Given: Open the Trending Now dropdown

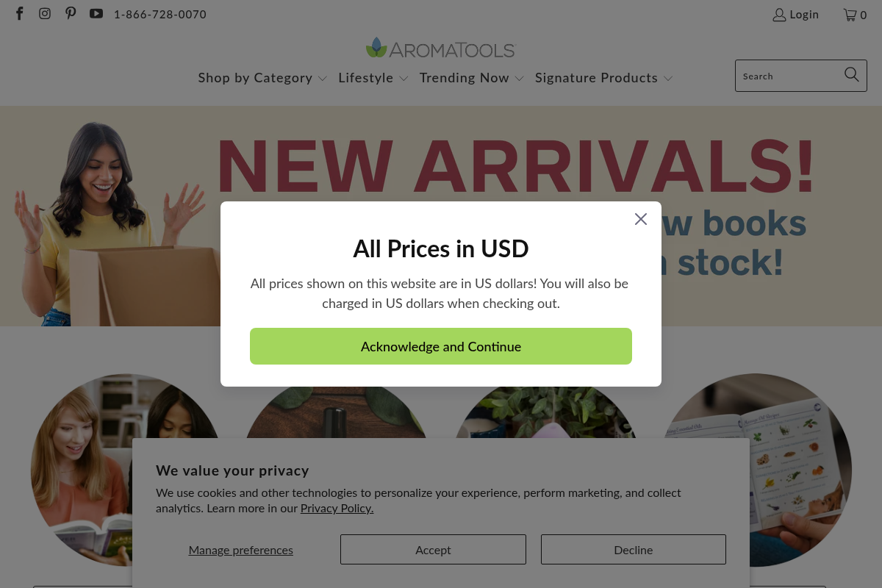Looking at the screenshot, I should pos(472,78).
